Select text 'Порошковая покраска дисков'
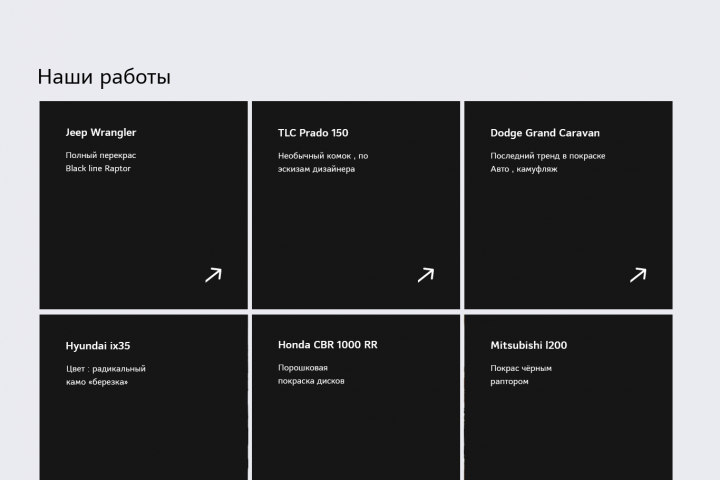Image resolution: width=720 pixels, height=480 pixels. (311, 374)
